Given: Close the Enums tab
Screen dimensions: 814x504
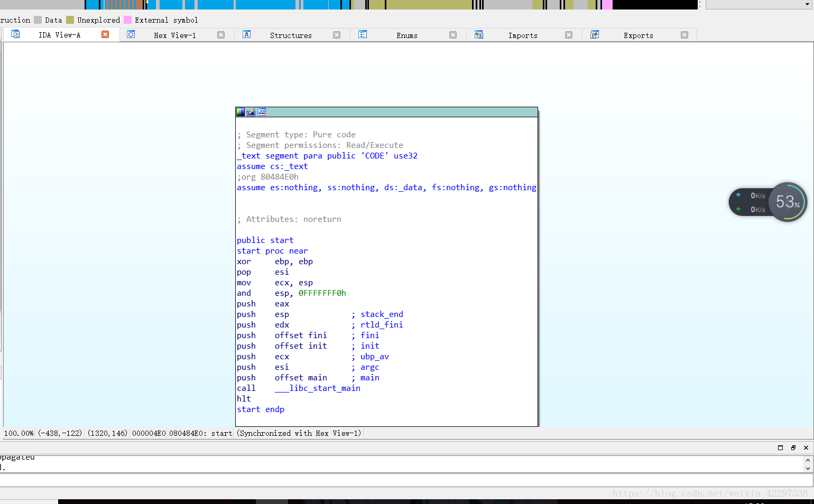Looking at the screenshot, I should (x=453, y=35).
